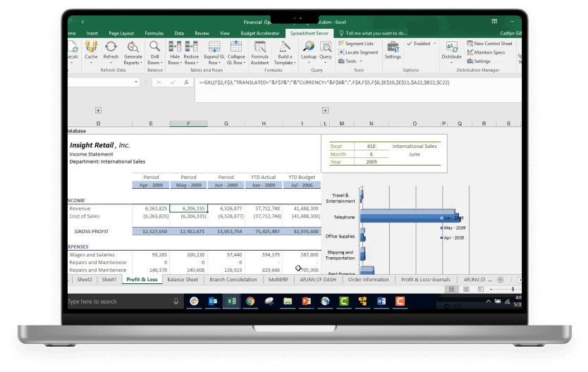Open Settings in the Distribution Manager group
Screen dimensions: 588x372
coord(479,61)
